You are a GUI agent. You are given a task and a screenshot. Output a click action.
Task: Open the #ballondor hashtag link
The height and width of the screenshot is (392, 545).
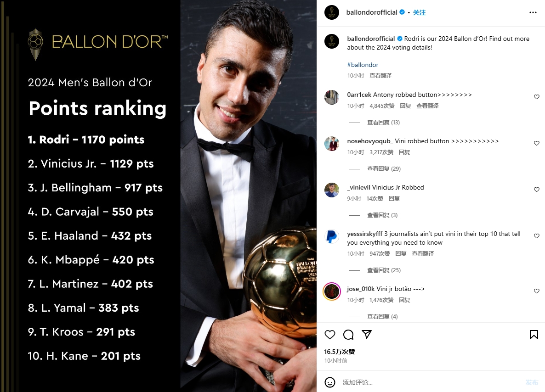click(x=363, y=65)
